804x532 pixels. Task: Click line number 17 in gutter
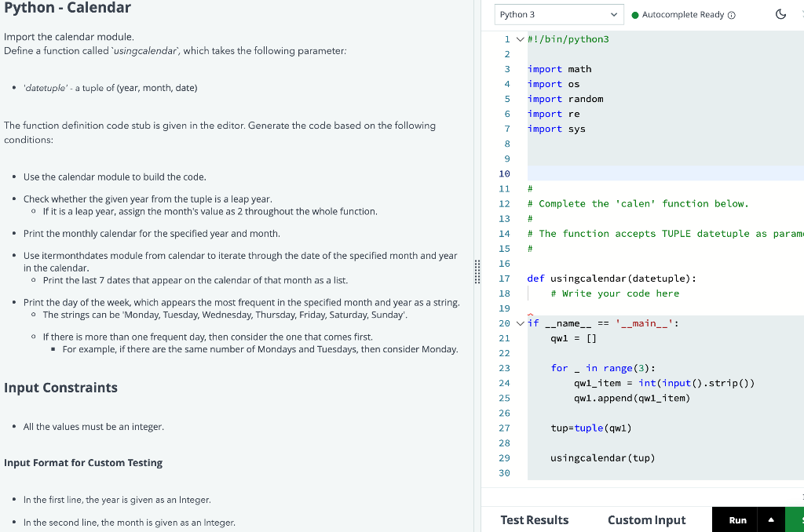click(505, 279)
